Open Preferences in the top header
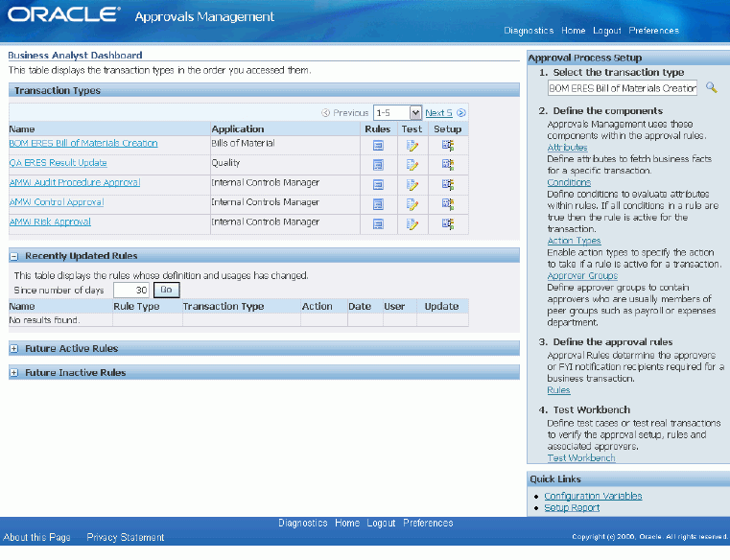This screenshot has width=730, height=560. [x=653, y=31]
